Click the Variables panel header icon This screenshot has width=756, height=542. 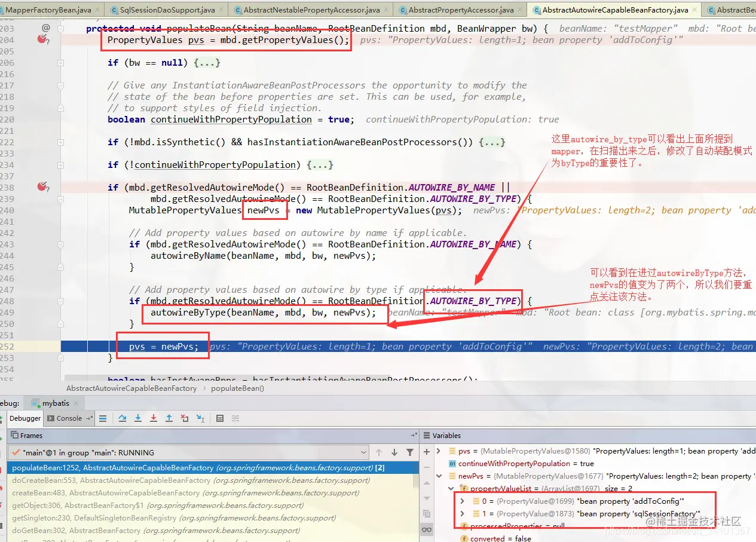[x=427, y=435]
